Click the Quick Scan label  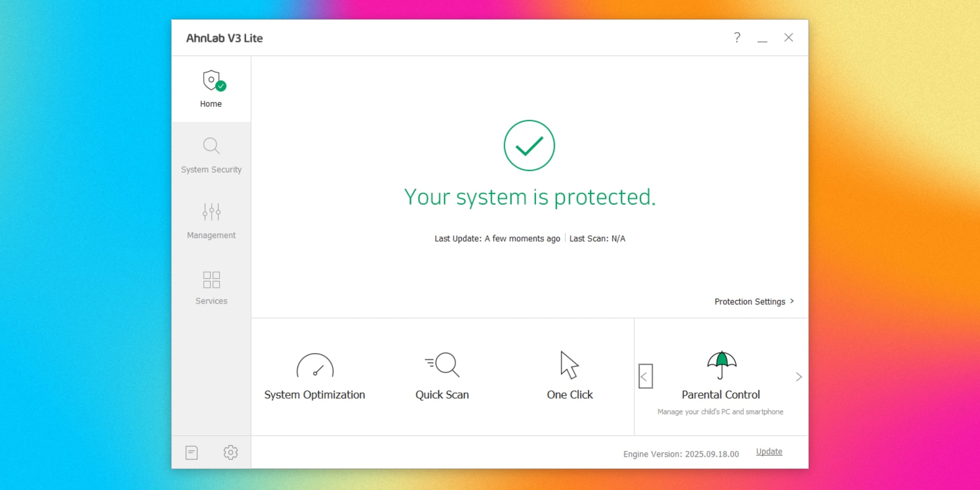[442, 395]
